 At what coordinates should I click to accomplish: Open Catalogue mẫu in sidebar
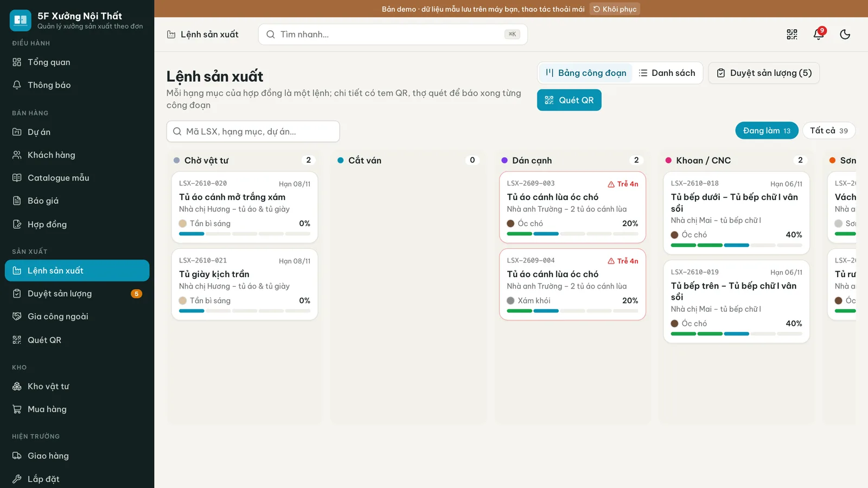(x=77, y=178)
